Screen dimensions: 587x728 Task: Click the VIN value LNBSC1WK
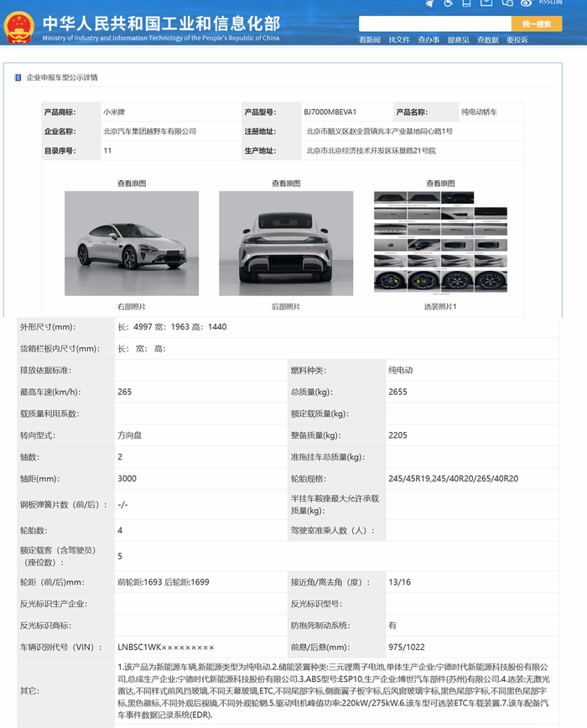pos(166,647)
